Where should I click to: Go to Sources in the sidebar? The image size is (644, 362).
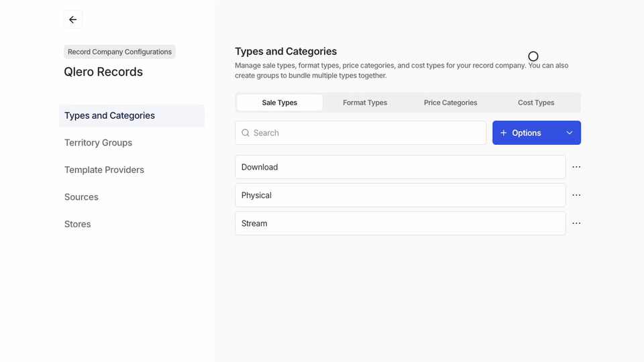click(x=81, y=196)
